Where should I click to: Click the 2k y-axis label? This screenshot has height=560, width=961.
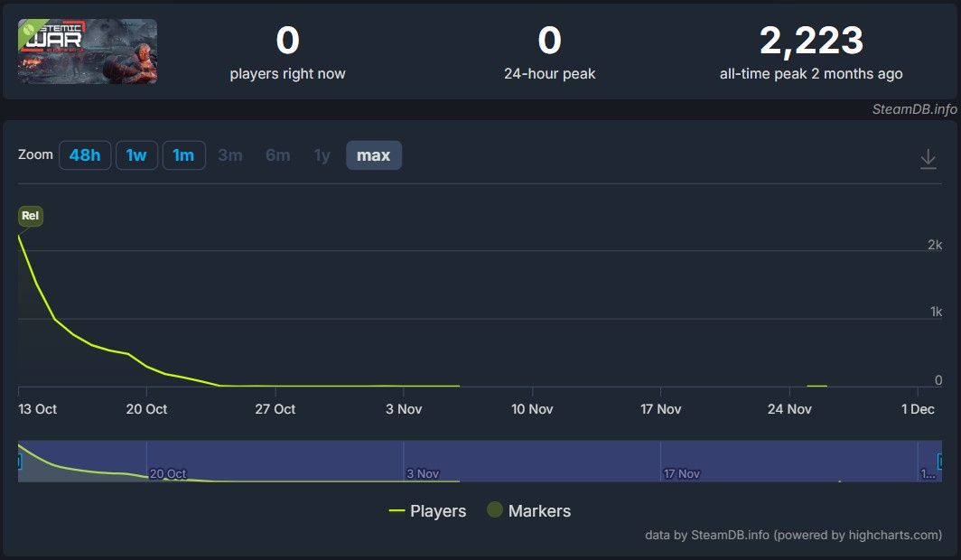[935, 245]
